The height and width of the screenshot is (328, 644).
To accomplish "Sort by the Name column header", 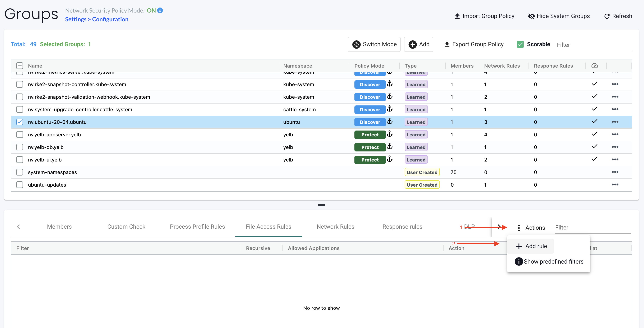I will pos(35,66).
